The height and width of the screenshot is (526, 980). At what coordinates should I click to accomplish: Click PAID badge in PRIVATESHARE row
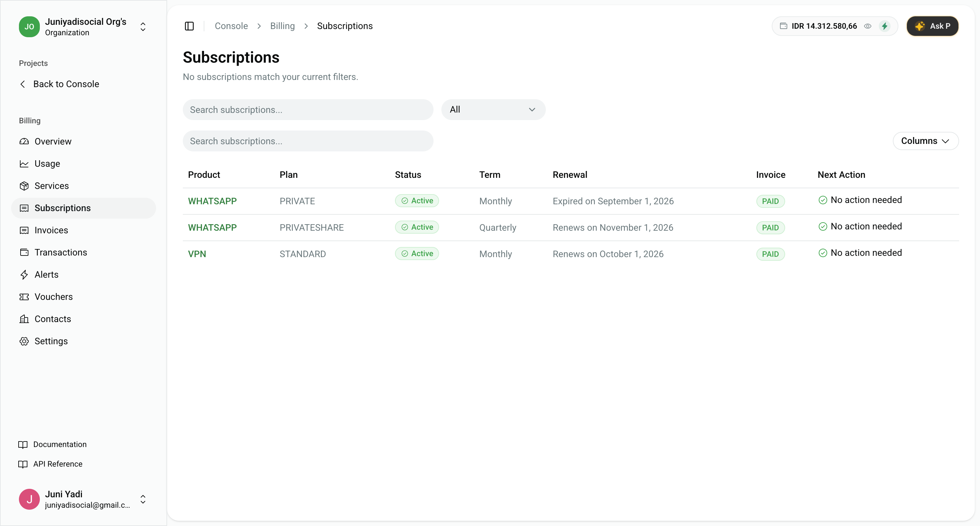[770, 228]
